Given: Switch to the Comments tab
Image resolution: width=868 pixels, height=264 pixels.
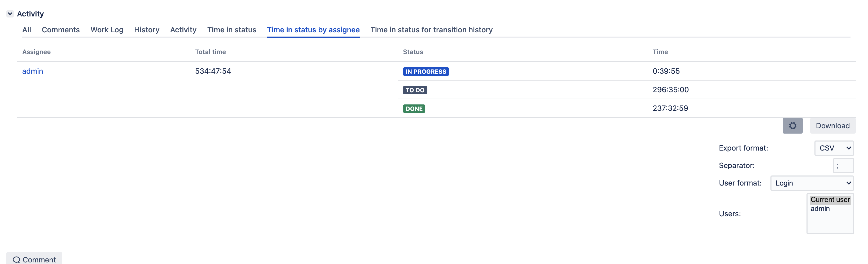Looking at the screenshot, I should coord(61,30).
